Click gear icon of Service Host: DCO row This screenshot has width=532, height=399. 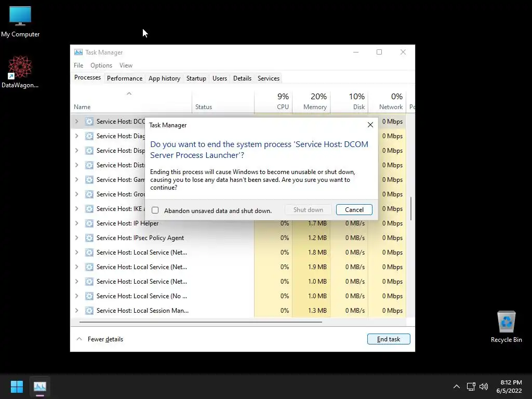pos(89,122)
